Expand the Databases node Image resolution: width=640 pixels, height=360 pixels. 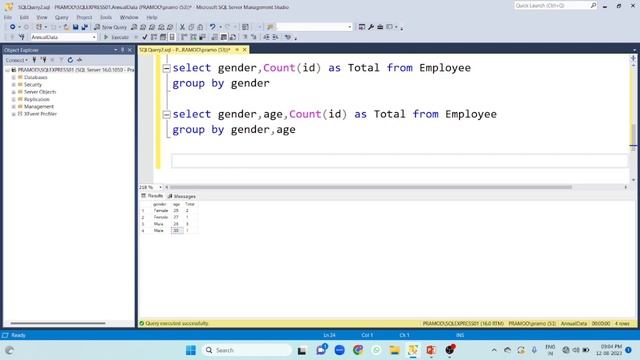click(x=13, y=78)
